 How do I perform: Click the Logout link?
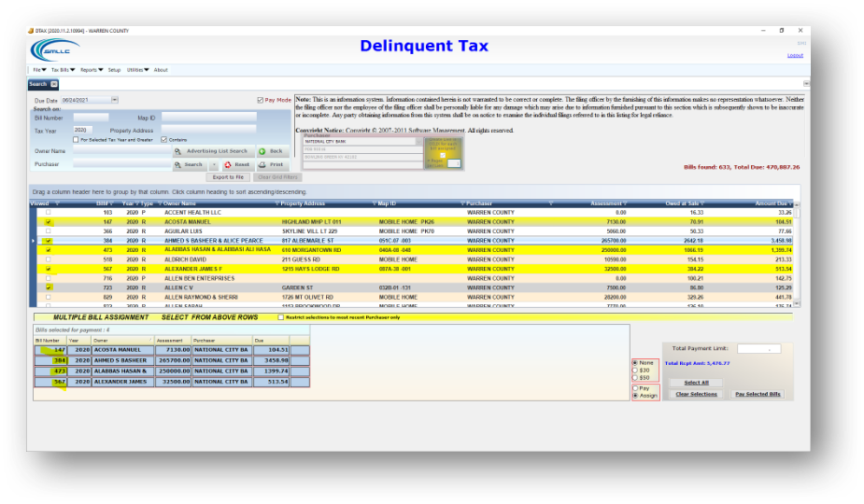coord(795,55)
